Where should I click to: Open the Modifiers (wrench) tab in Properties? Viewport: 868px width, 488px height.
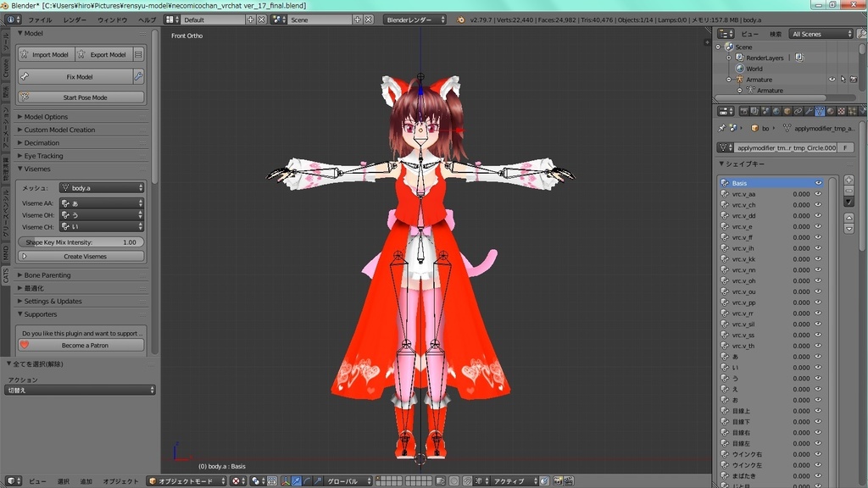(x=808, y=110)
